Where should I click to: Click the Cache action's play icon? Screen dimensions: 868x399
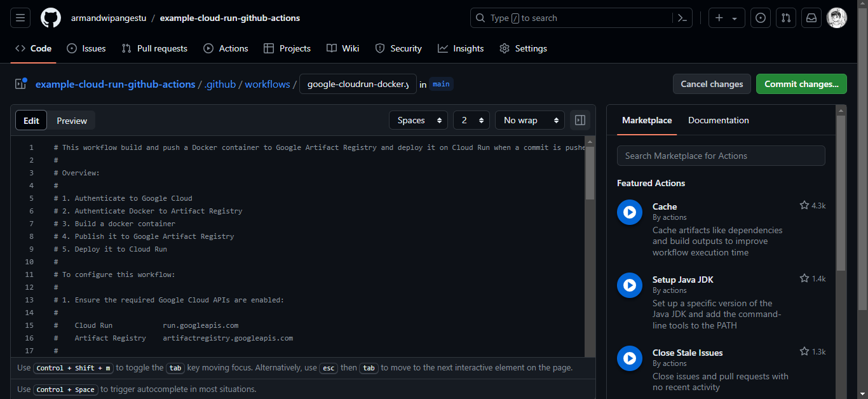coord(629,212)
